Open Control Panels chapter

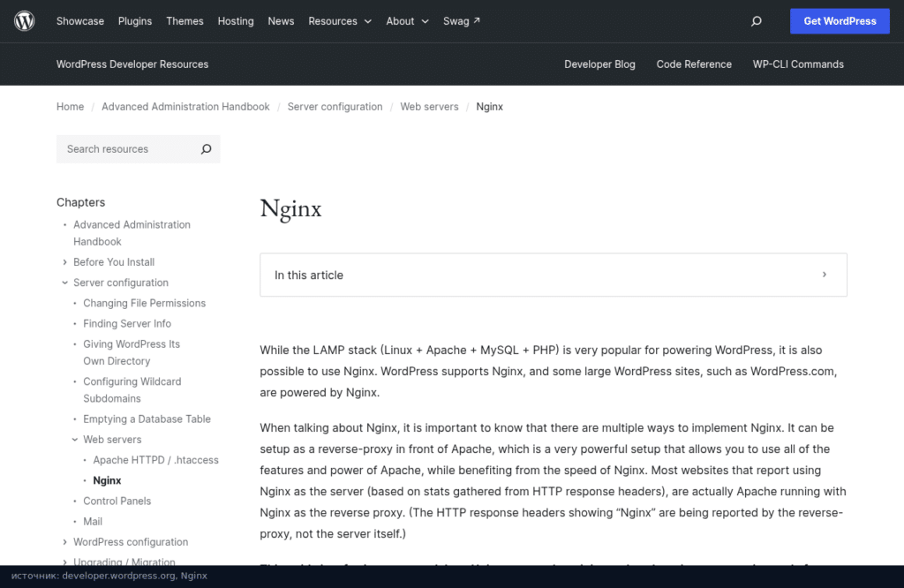tap(117, 501)
